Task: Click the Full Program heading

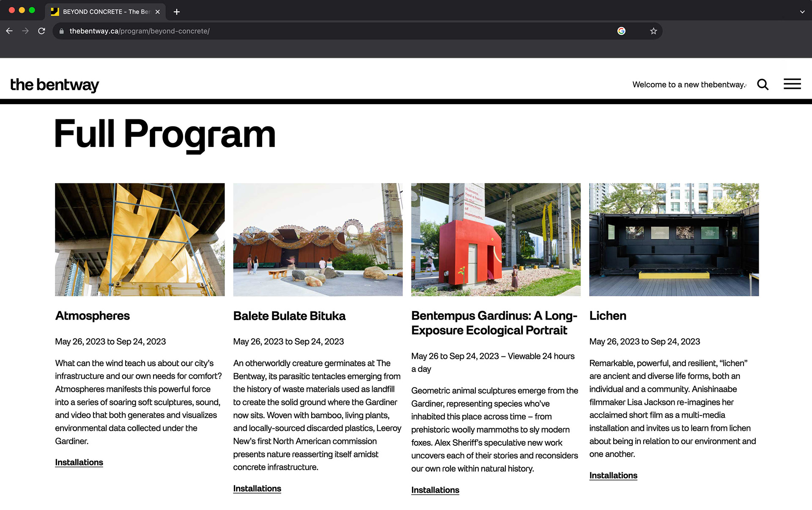Action: 165,135
